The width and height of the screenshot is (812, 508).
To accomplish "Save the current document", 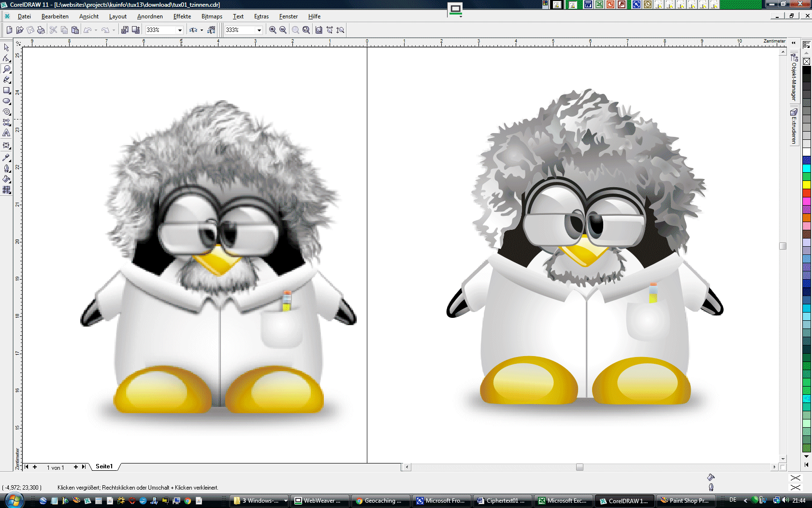I will coord(30,30).
